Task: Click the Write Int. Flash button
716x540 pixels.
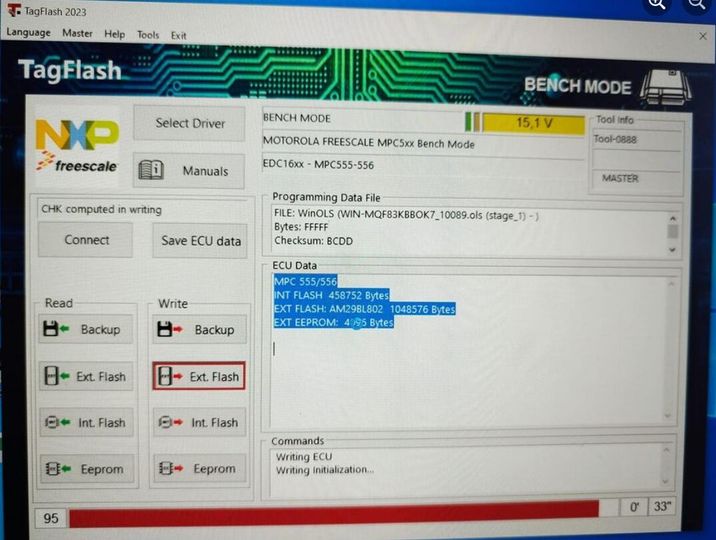Action: point(200,423)
